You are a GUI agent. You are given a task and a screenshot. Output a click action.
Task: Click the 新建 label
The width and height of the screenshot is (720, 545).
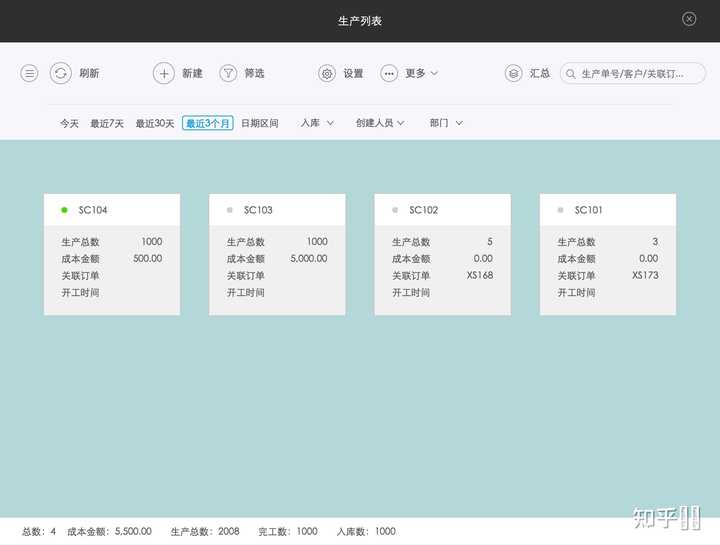pos(192,73)
